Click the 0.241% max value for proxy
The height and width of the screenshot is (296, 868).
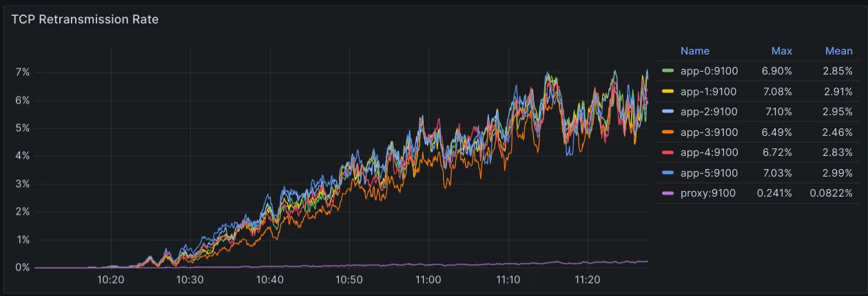775,193
